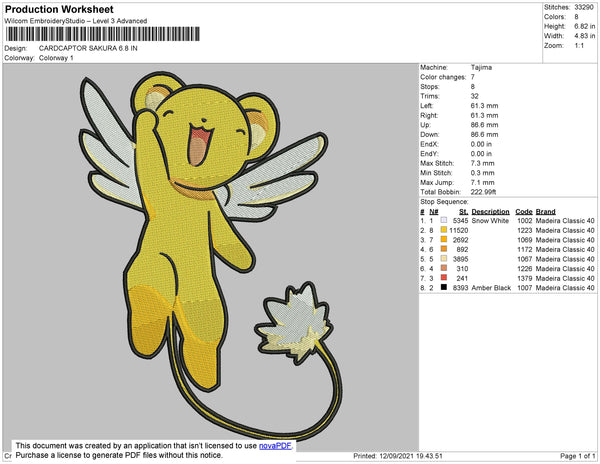The image size is (600, 464).
Task: Select the Max Jump value '7.1 mm'
Action: click(x=483, y=182)
